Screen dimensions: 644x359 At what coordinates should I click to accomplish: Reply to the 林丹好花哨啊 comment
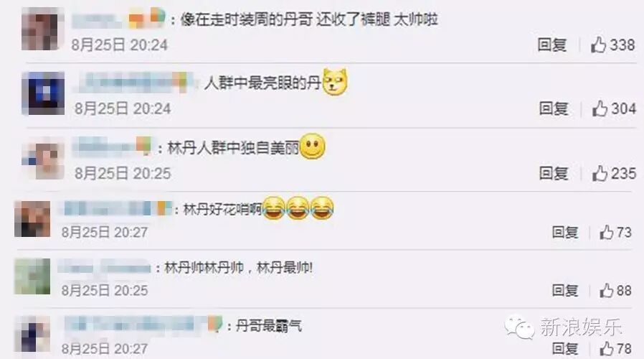pos(565,233)
